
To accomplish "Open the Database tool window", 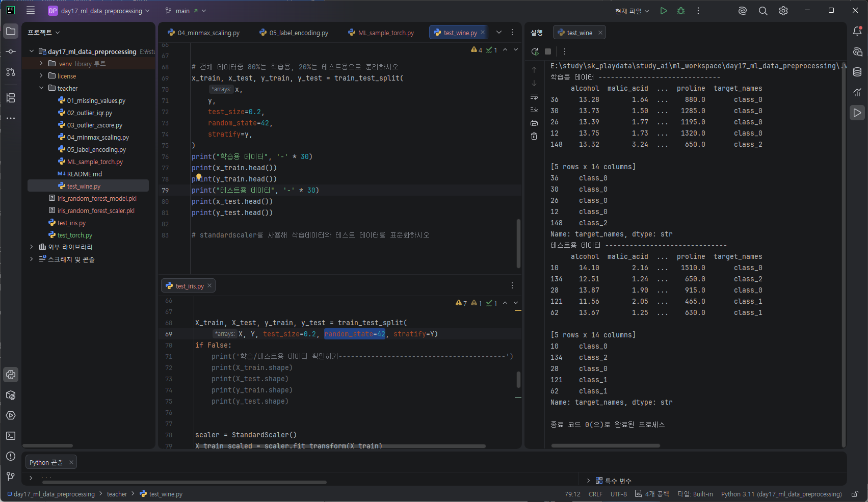I will tap(857, 72).
